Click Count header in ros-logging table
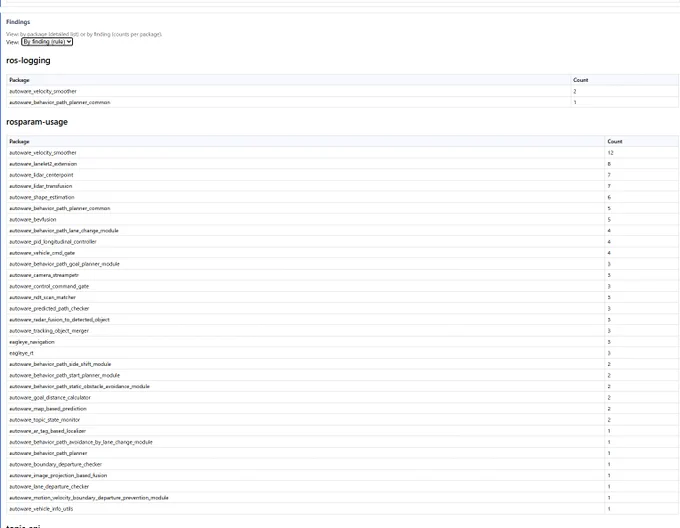Screen dimensions: 680x528 (580, 80)
